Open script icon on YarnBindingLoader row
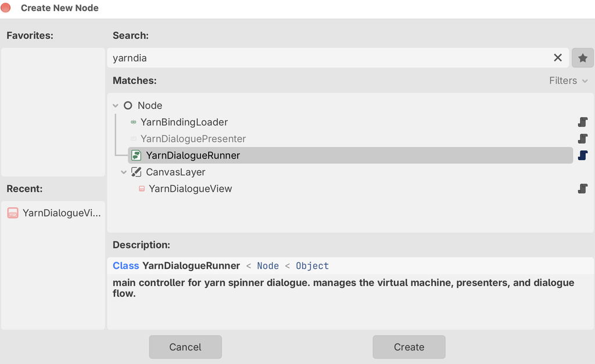 click(582, 122)
